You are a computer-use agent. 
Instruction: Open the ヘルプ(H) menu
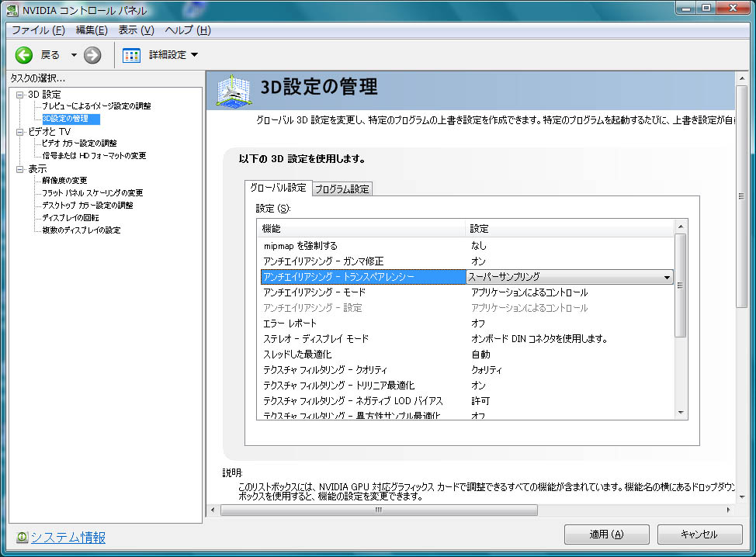[188, 30]
